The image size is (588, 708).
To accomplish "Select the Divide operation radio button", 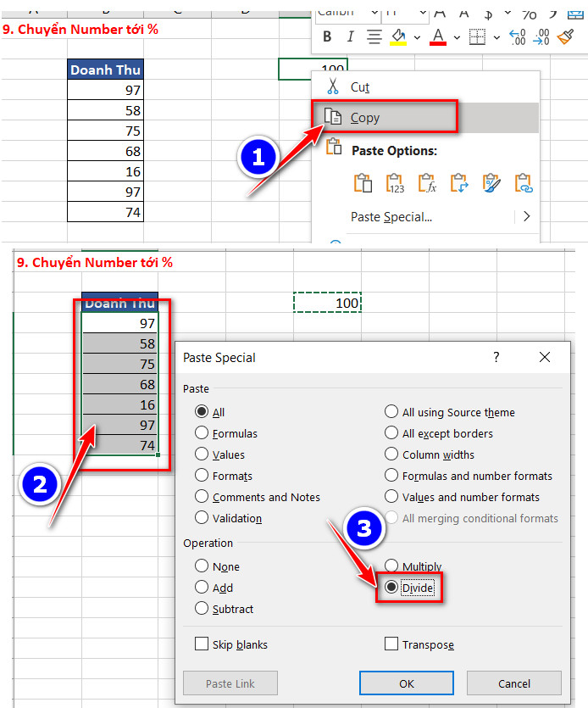I will [391, 588].
